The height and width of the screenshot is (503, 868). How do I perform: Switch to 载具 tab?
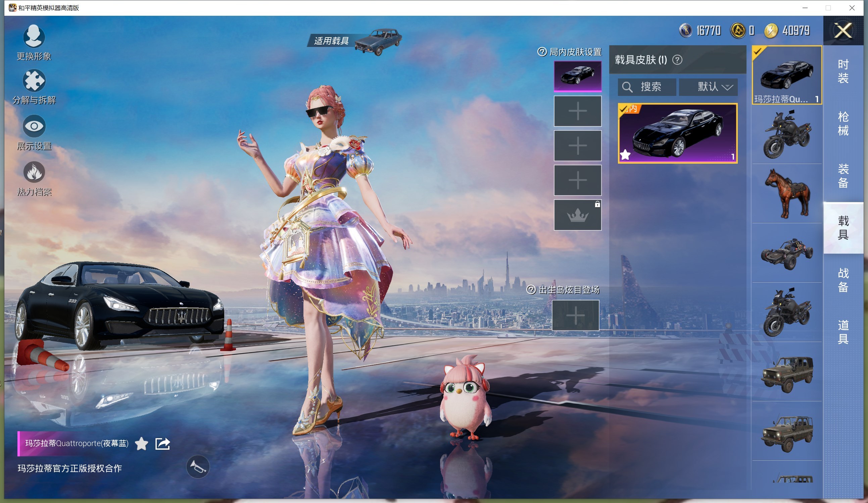(843, 228)
